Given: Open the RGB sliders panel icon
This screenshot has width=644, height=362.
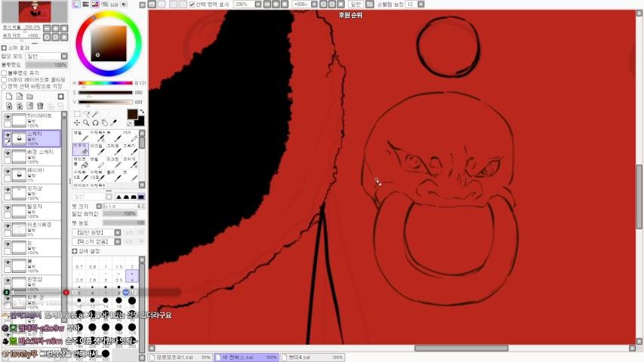Looking at the screenshot, I should (85, 4).
